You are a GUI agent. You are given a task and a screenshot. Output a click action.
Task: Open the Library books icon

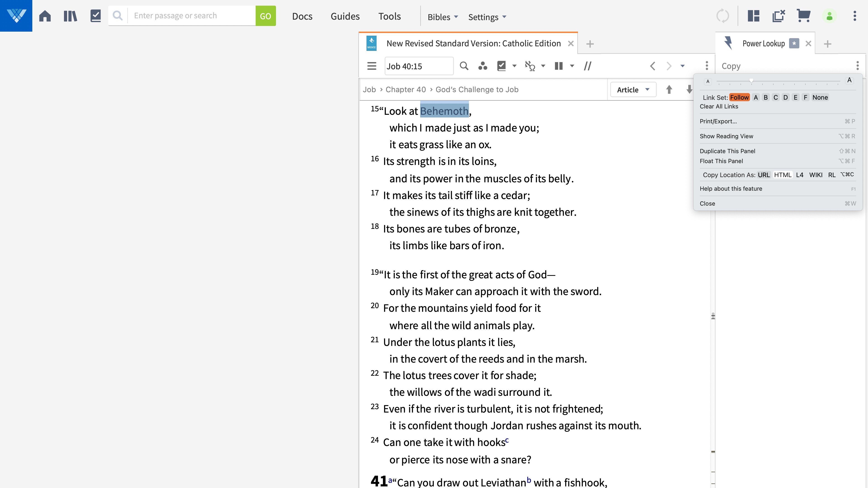coord(70,16)
